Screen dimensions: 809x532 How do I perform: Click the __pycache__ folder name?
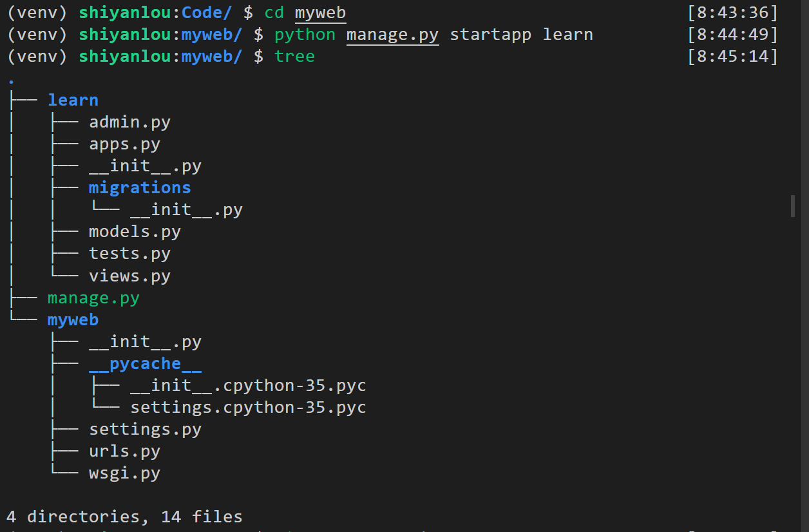[145, 364]
